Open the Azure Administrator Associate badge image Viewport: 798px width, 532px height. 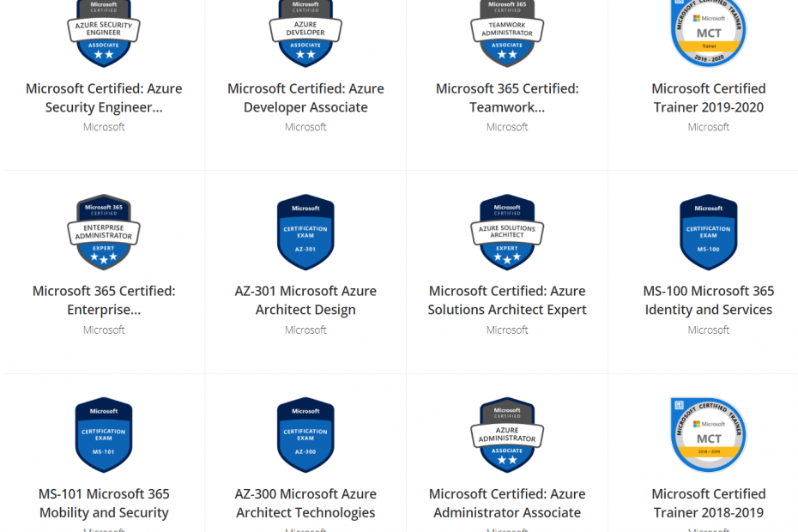pyautogui.click(x=507, y=435)
